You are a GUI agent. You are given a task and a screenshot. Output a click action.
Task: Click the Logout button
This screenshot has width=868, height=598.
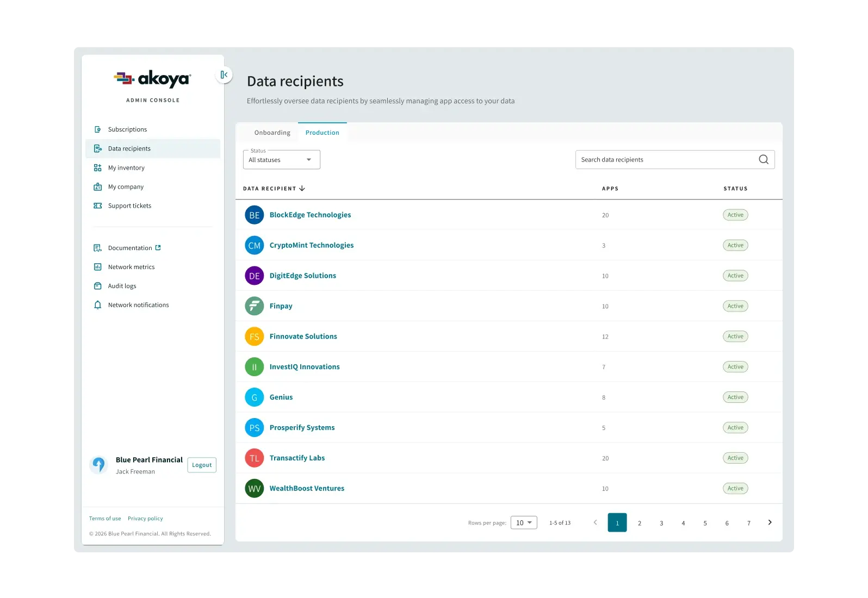coord(202,465)
